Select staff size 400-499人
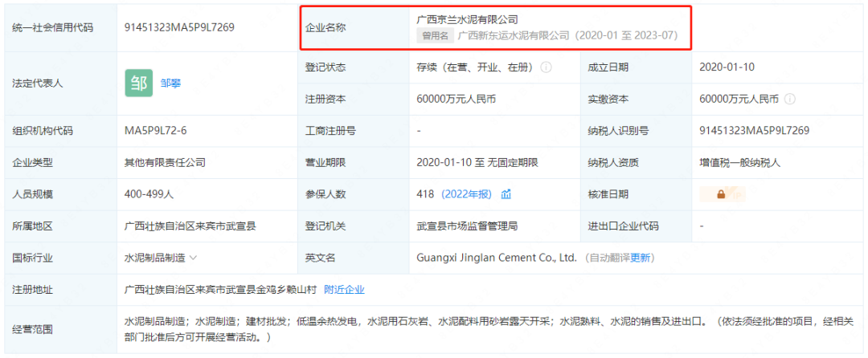The image size is (868, 358). click(149, 194)
